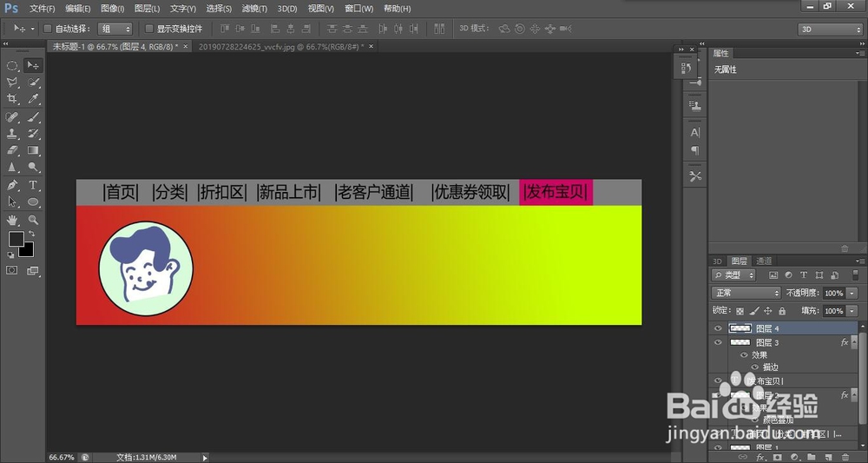Viewport: 868px width, 463px height.
Task: Add a layer mask
Action: pyautogui.click(x=777, y=457)
